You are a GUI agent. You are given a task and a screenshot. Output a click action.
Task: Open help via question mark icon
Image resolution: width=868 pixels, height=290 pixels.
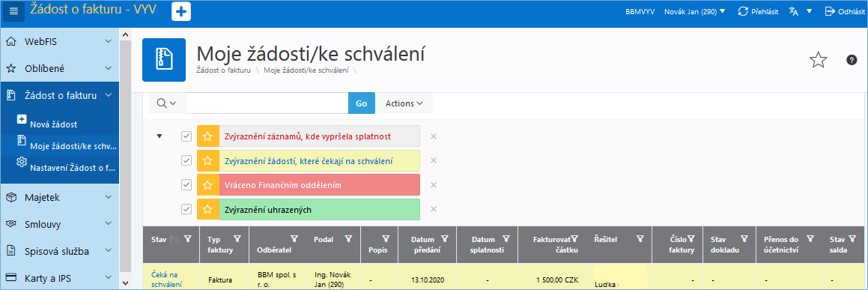tap(852, 60)
